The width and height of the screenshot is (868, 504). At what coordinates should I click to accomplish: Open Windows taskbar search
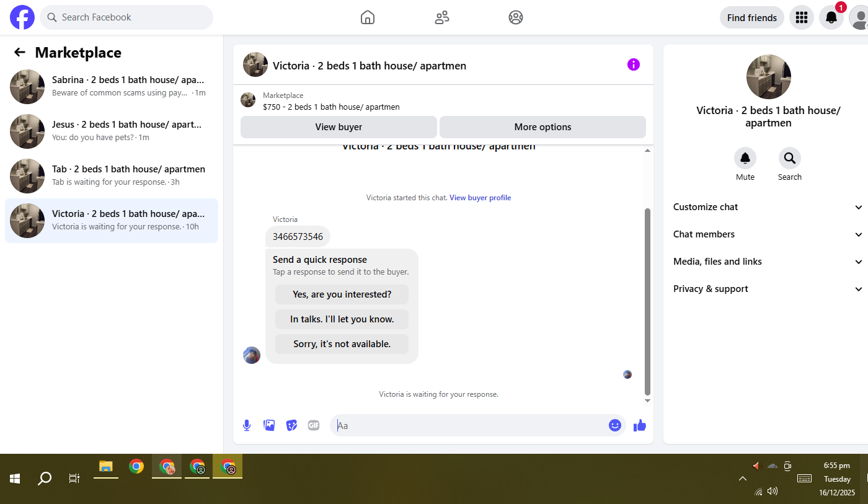coord(45,478)
